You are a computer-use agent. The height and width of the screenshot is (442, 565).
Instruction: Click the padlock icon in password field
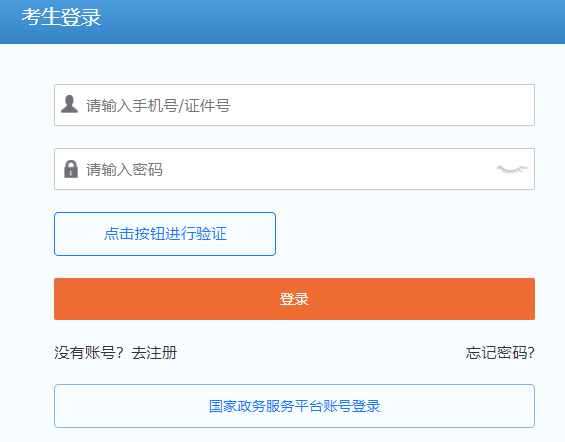[71, 169]
